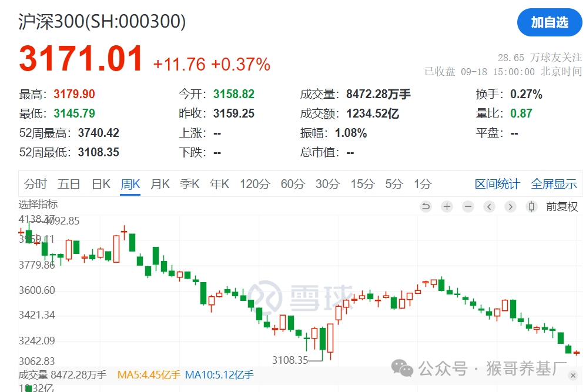Image resolution: width=586 pixels, height=392 pixels.
Task: Switch to the 5分 interval
Action: pyautogui.click(x=394, y=184)
